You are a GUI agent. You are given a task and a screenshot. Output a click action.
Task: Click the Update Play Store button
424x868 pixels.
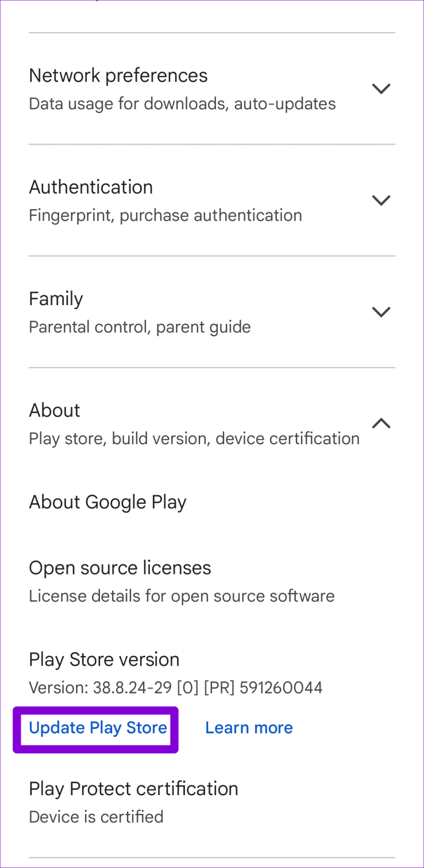[x=97, y=728]
